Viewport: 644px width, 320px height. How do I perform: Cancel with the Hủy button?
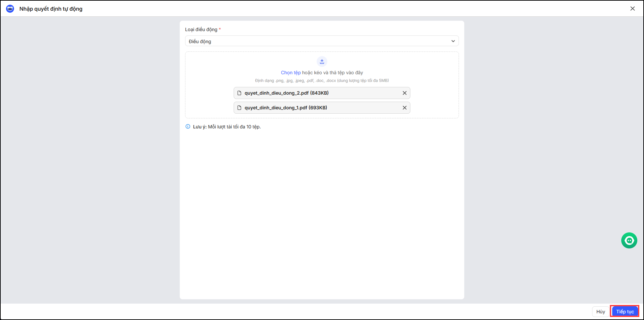600,312
